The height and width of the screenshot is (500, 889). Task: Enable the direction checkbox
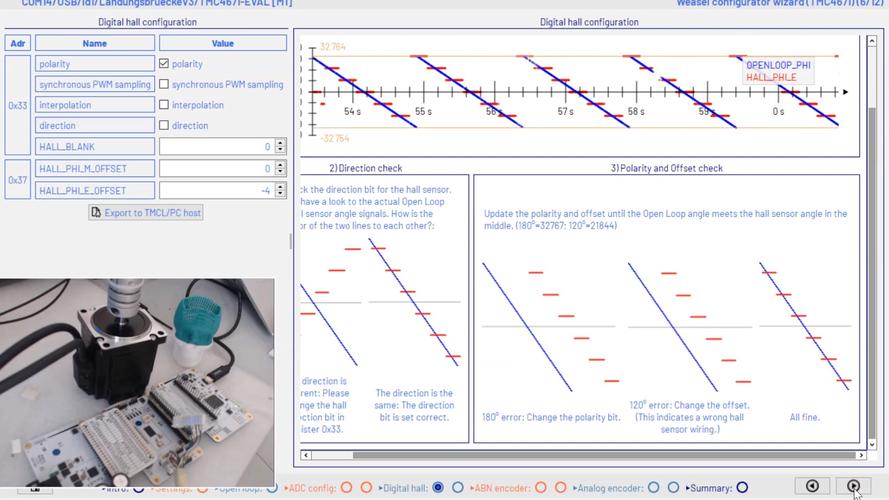[x=164, y=125]
